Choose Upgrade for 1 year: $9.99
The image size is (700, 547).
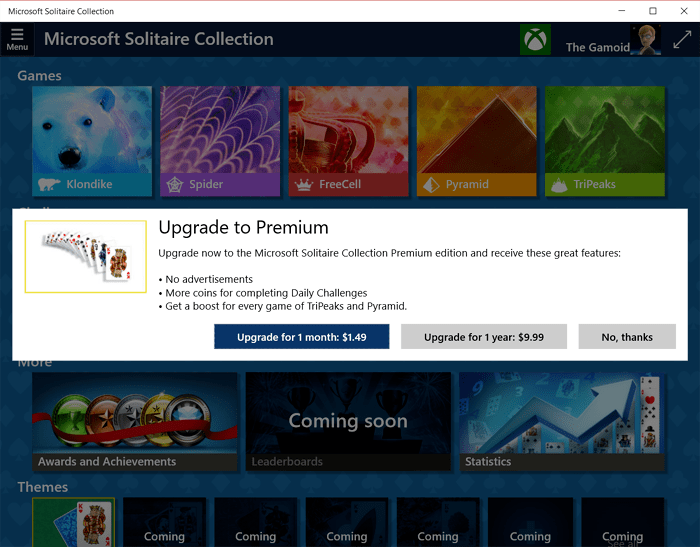(484, 337)
